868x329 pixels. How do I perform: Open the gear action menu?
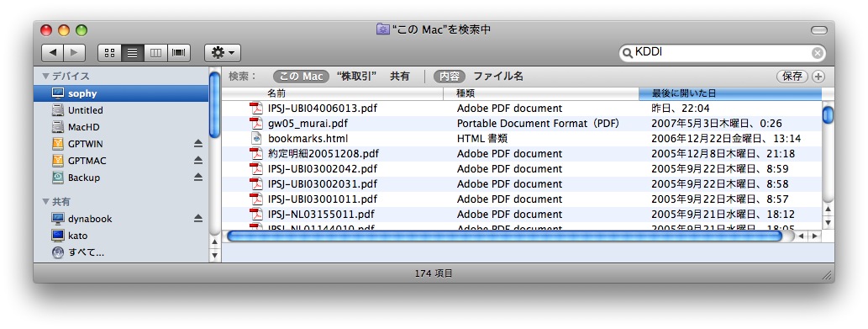click(x=223, y=53)
